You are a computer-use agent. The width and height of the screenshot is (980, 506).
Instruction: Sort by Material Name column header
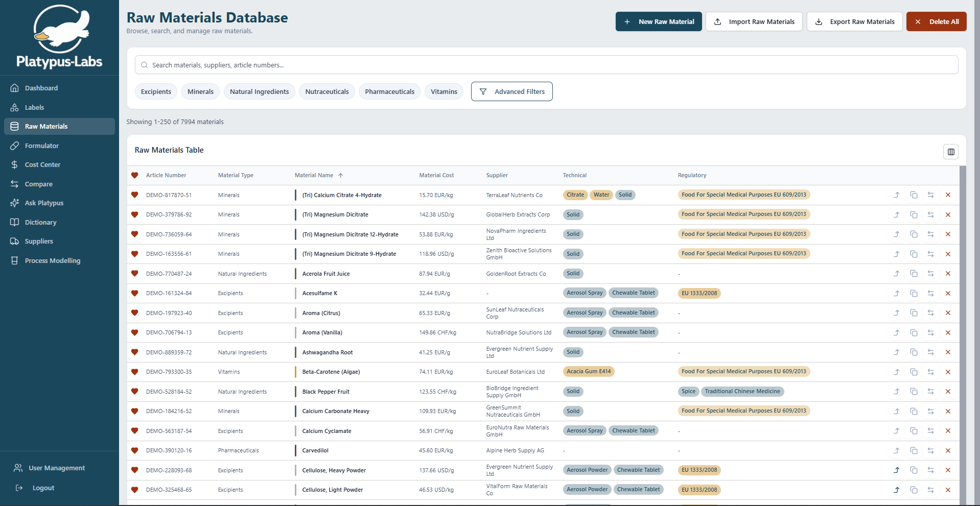[x=319, y=176]
